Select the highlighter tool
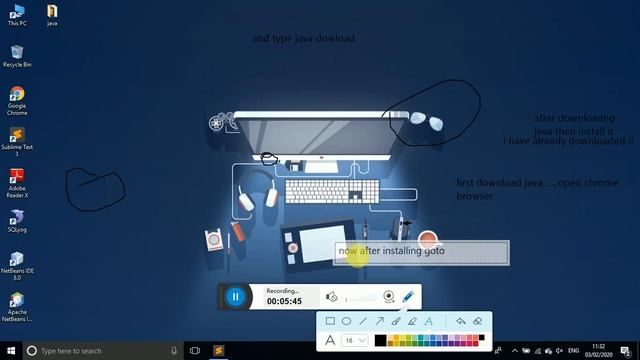 [412, 321]
